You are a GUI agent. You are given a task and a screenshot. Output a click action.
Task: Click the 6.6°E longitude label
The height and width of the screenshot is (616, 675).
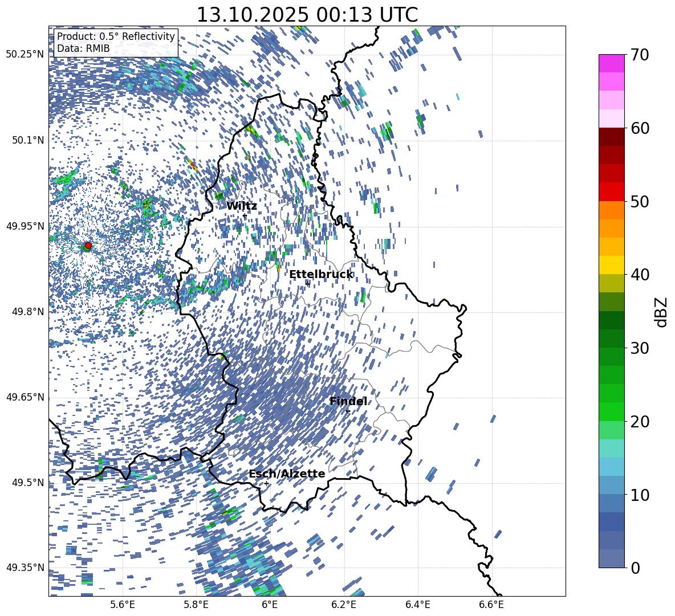(x=491, y=605)
